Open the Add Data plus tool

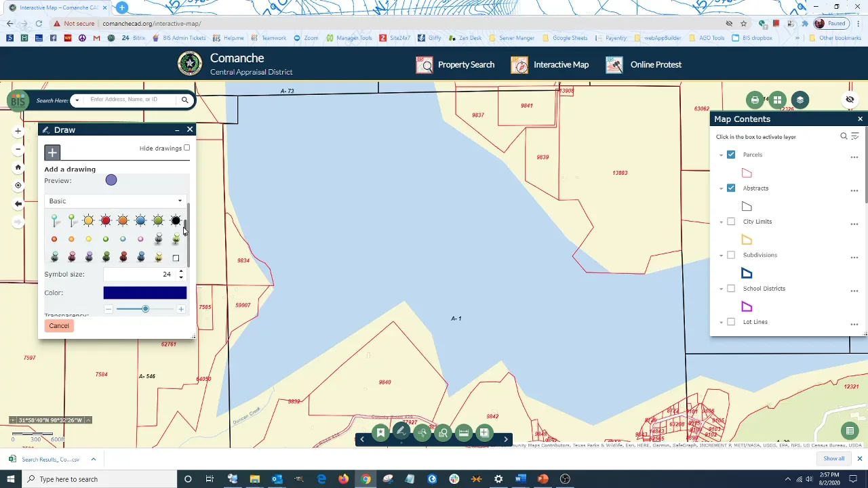click(x=484, y=432)
